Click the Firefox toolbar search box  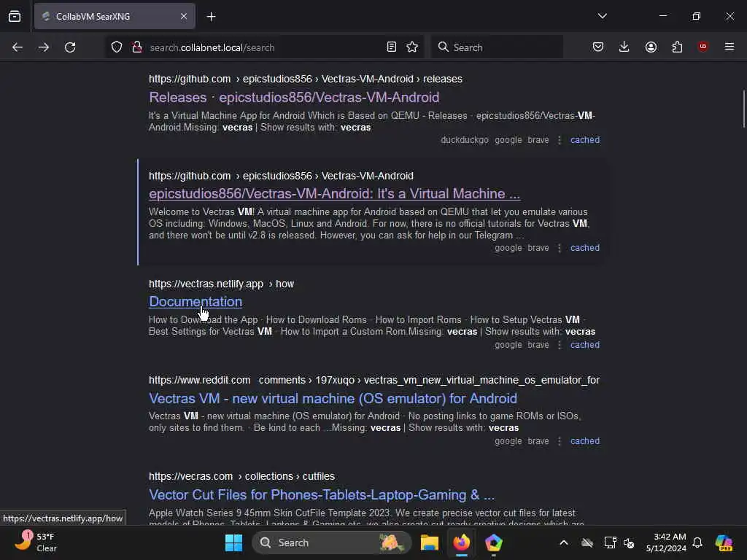pyautogui.click(x=497, y=47)
